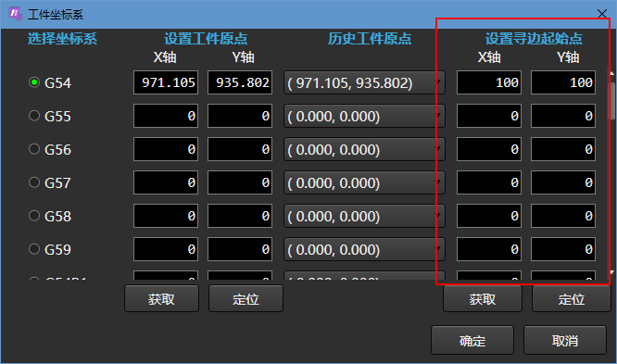Screen dimensions: 617x364
Task: Edit G57 edge-finding start Y-axis value
Action: tap(563, 182)
